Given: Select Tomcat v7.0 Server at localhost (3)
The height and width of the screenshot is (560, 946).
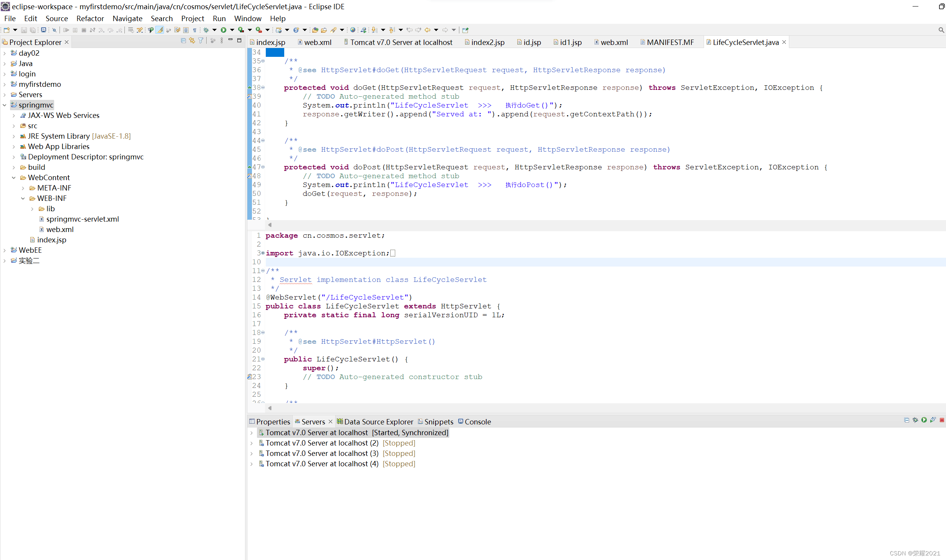Looking at the screenshot, I should coord(322,453).
